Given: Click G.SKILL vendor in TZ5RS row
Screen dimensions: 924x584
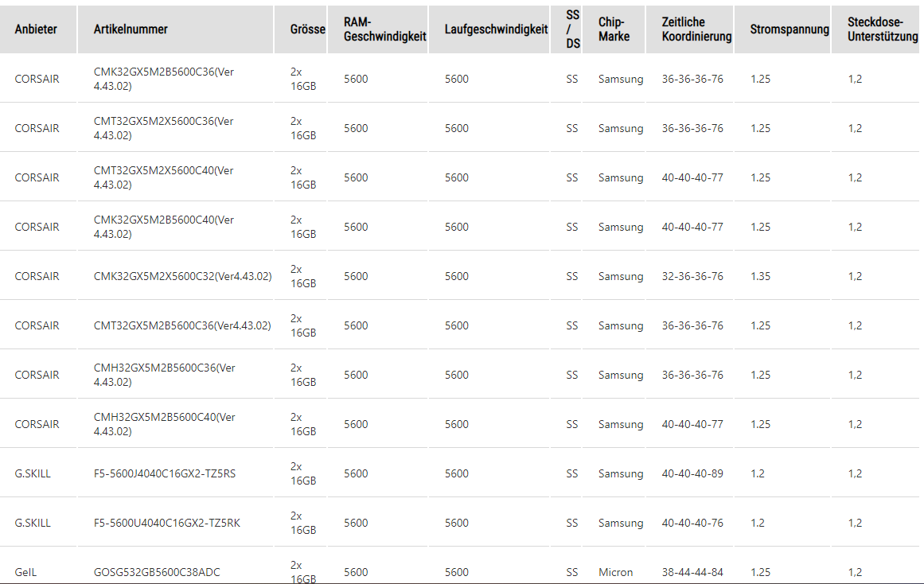Looking at the screenshot, I should coord(33,473).
